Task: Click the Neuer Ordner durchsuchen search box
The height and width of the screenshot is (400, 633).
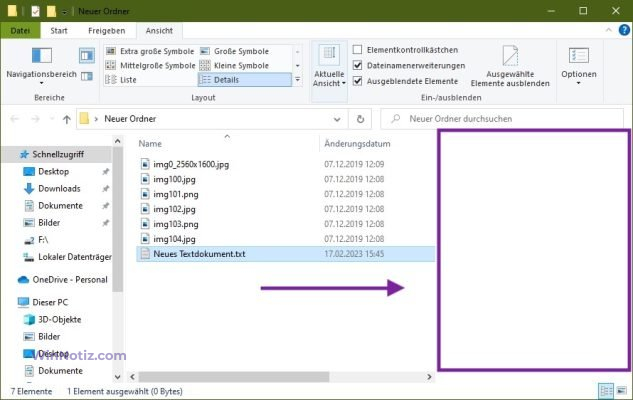Action: tap(502, 119)
